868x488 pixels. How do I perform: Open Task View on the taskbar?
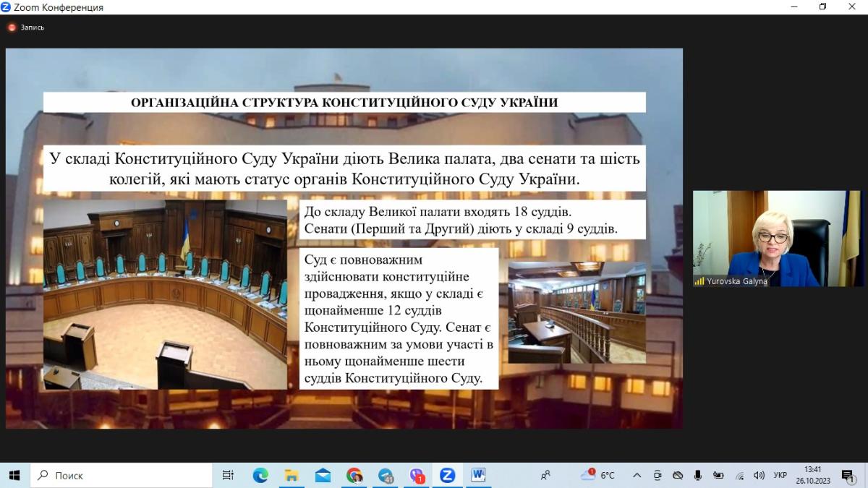pyautogui.click(x=228, y=475)
